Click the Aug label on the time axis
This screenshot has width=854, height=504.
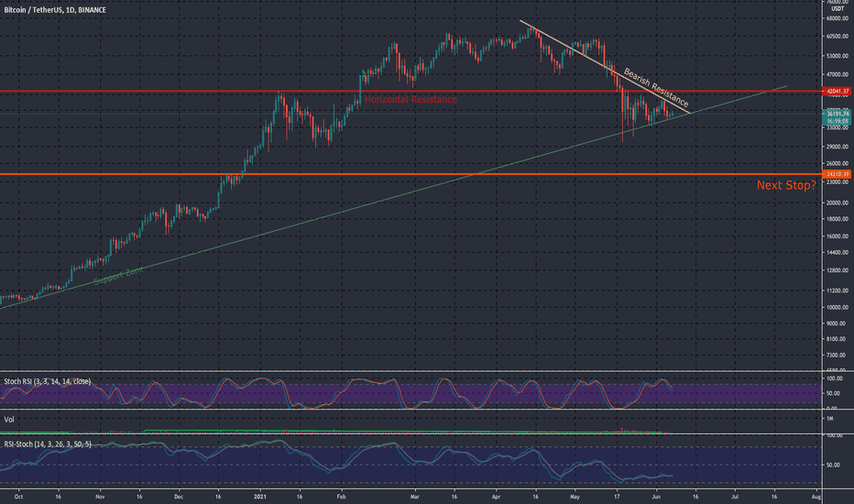point(816,497)
